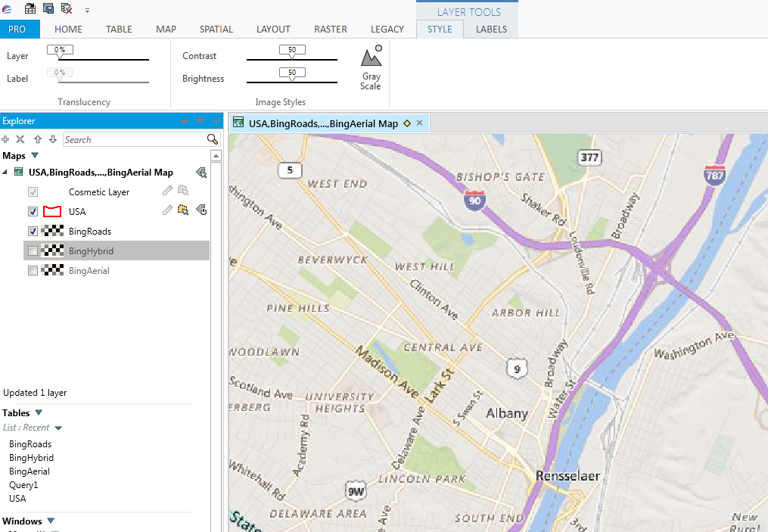Select the Add item icon in Explorer toolbar
Image resolution: width=768 pixels, height=532 pixels.
5,139
